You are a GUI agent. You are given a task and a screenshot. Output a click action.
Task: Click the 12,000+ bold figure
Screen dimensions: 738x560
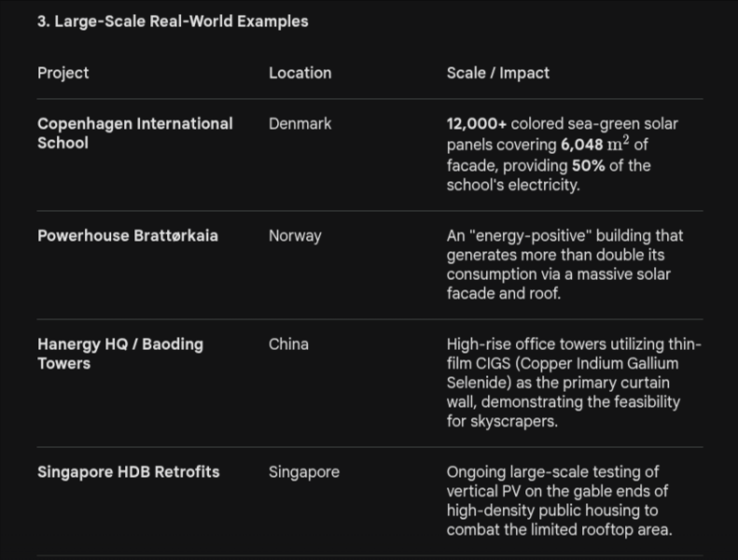pos(477,124)
